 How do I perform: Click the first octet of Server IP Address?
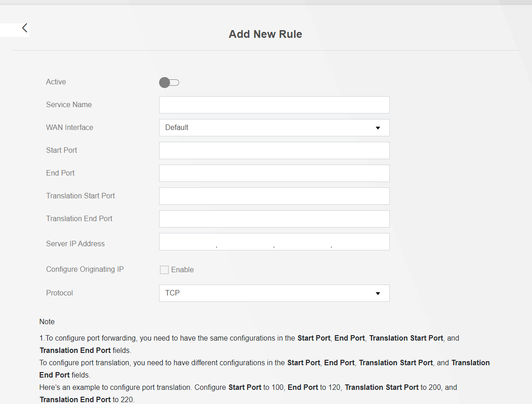pos(188,242)
